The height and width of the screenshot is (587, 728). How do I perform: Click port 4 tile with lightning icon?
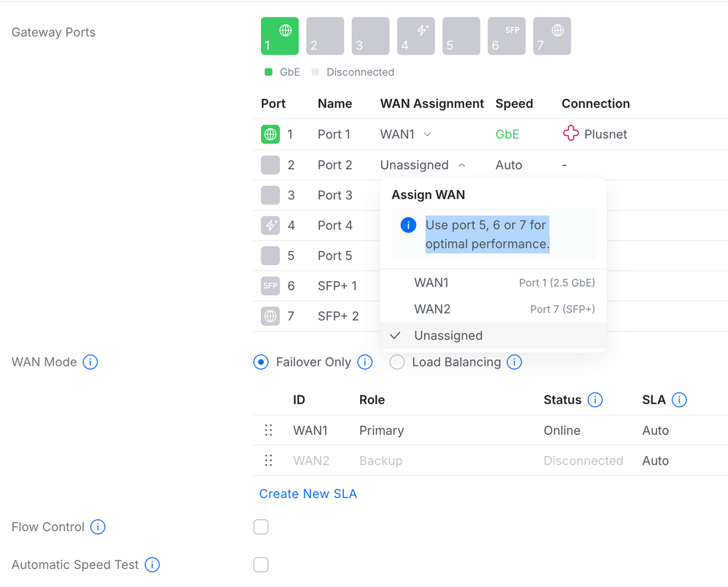pyautogui.click(x=415, y=36)
